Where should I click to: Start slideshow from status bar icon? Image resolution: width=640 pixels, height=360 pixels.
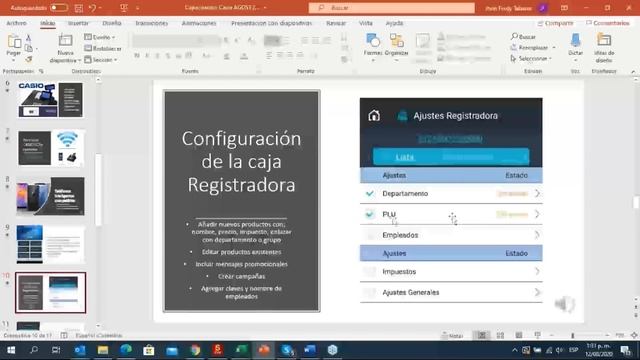pos(537,336)
